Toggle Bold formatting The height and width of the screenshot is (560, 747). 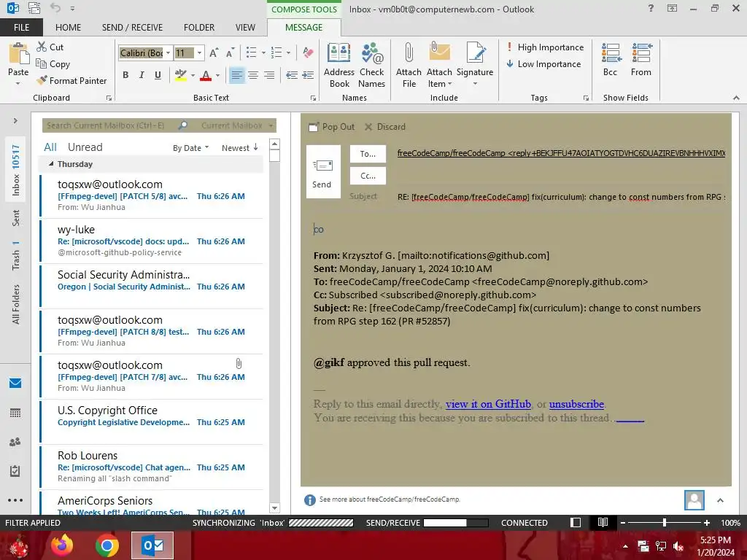(x=125, y=75)
